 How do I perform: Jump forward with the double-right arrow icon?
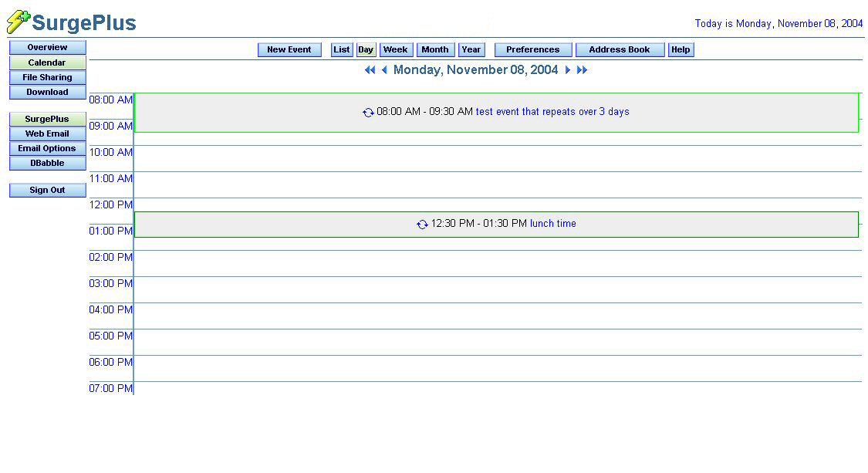click(x=583, y=70)
